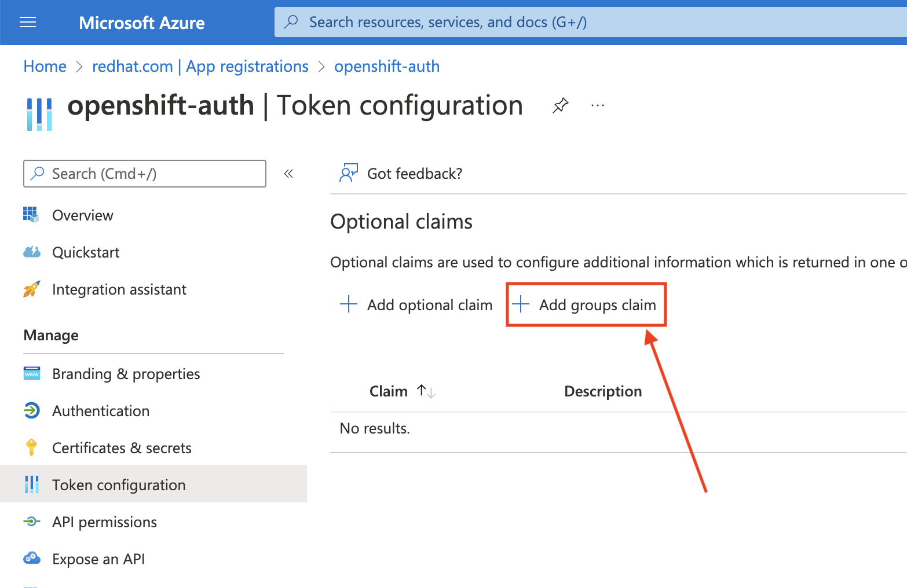Navigate to Expose an API

coord(98,559)
